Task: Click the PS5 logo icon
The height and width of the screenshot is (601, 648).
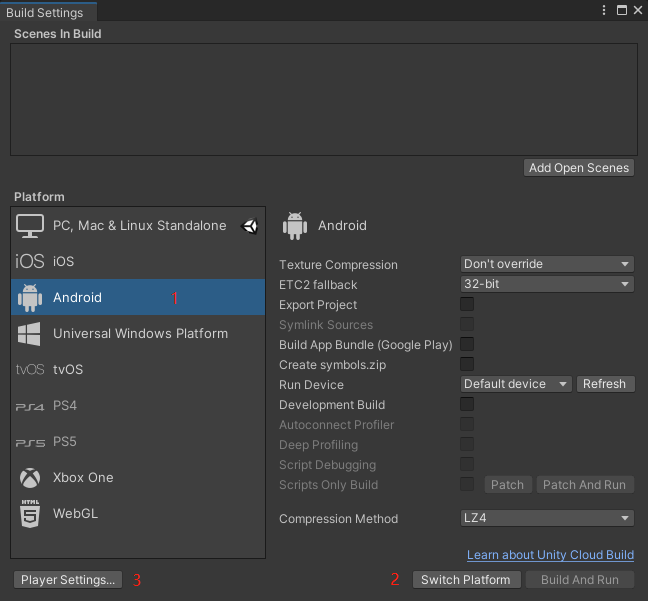Action: point(30,443)
